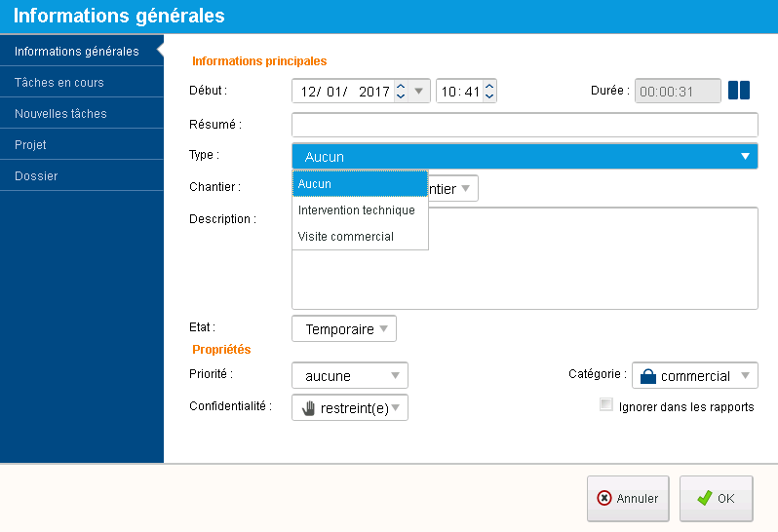778x532 pixels.
Task: Open the Priorité dropdown showing aucune
Action: click(350, 375)
